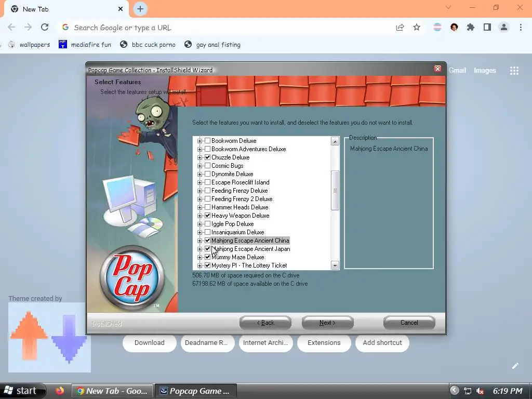The width and height of the screenshot is (532, 399).
Task: Open the round avatar extension icon
Action: 454,28
